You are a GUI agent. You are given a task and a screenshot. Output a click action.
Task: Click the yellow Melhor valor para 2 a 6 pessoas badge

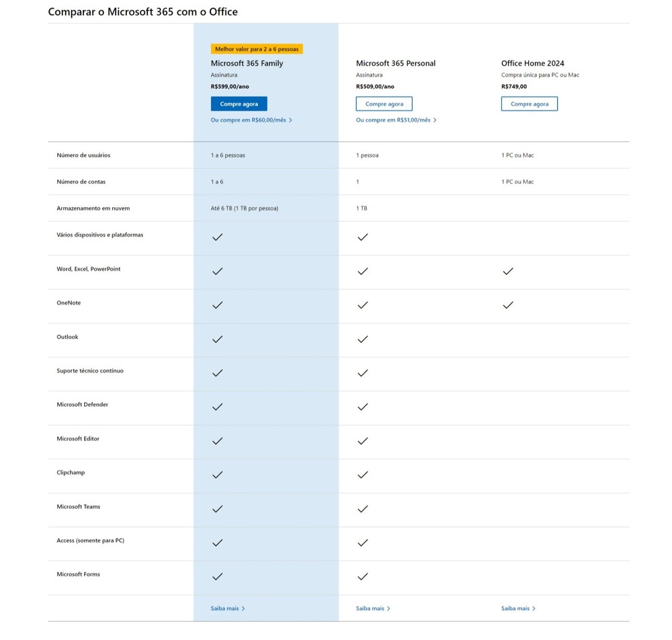pos(257,49)
